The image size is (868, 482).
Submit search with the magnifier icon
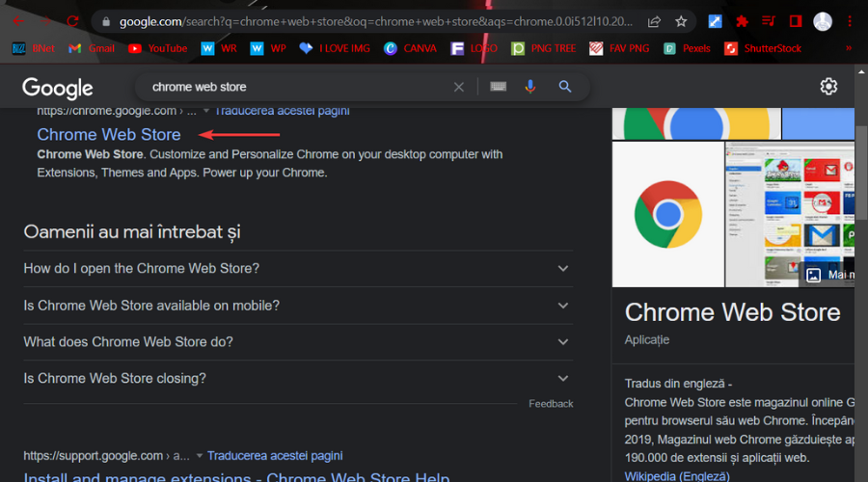point(564,87)
